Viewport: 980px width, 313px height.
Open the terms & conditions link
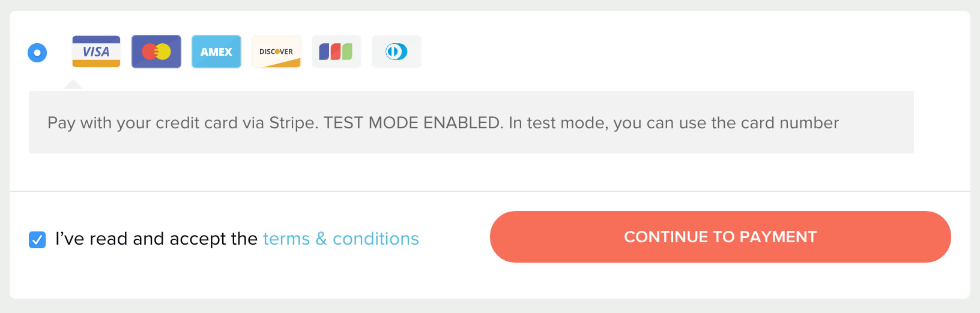click(x=340, y=239)
